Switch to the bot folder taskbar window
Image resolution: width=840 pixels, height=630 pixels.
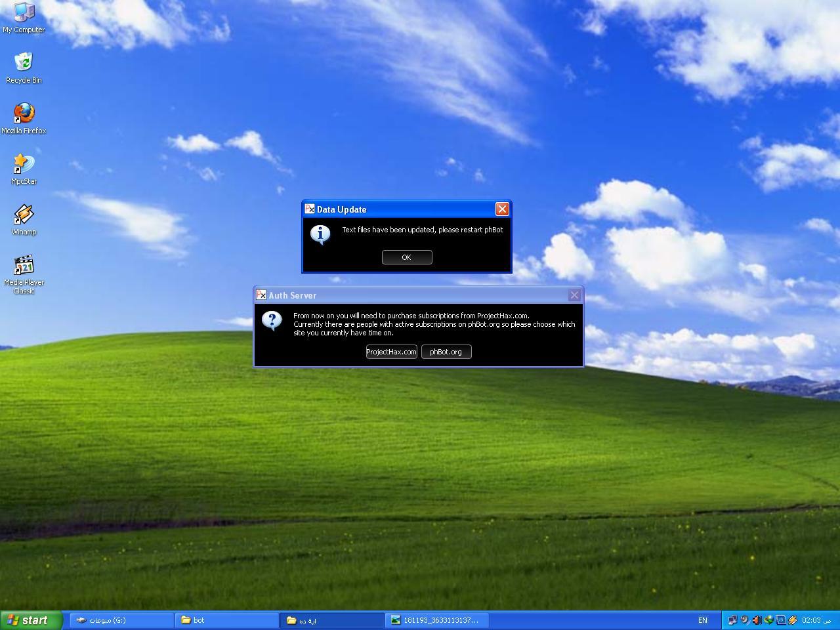tap(227, 620)
